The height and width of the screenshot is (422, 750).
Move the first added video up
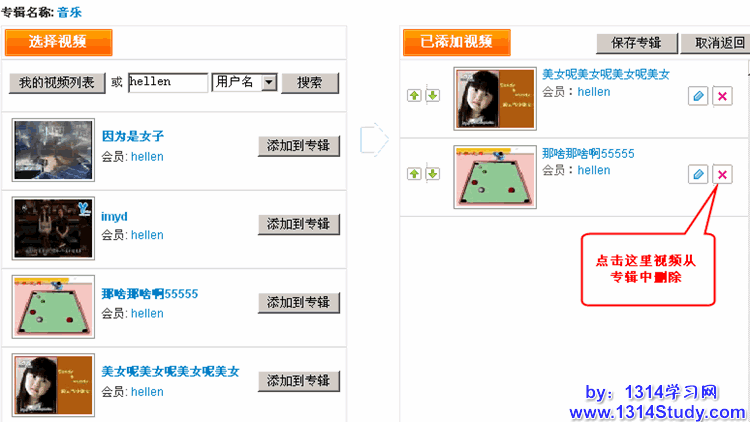pyautogui.click(x=414, y=96)
